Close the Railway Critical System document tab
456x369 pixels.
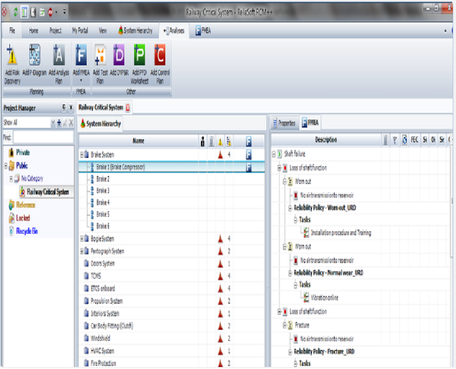click(x=128, y=108)
